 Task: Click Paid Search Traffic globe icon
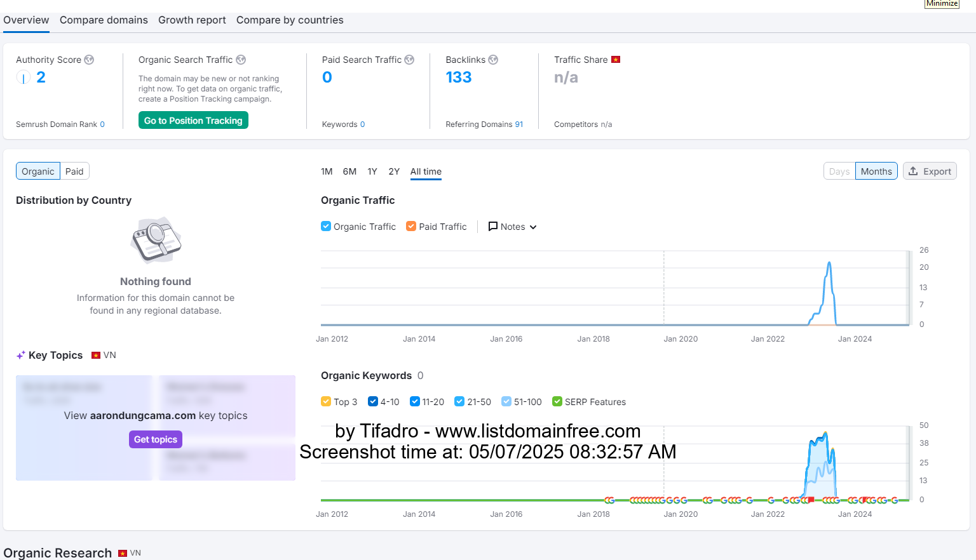tap(409, 60)
